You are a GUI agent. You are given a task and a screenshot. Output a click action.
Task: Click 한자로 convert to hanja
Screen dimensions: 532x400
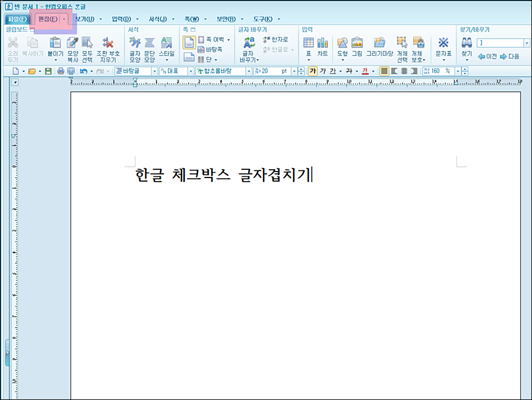pos(275,40)
